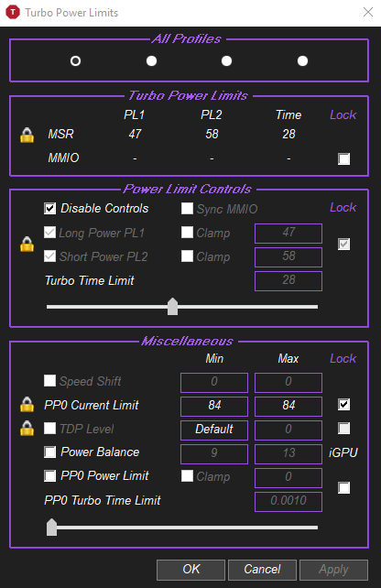Close the Turbo Power Limits window
The height and width of the screenshot is (588, 381).
point(368,13)
